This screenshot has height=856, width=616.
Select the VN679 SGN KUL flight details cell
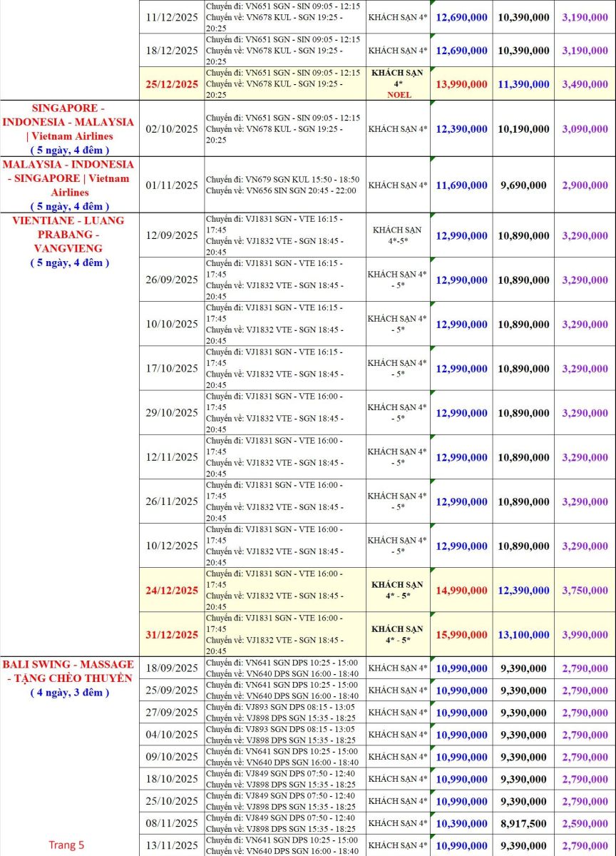pos(285,185)
